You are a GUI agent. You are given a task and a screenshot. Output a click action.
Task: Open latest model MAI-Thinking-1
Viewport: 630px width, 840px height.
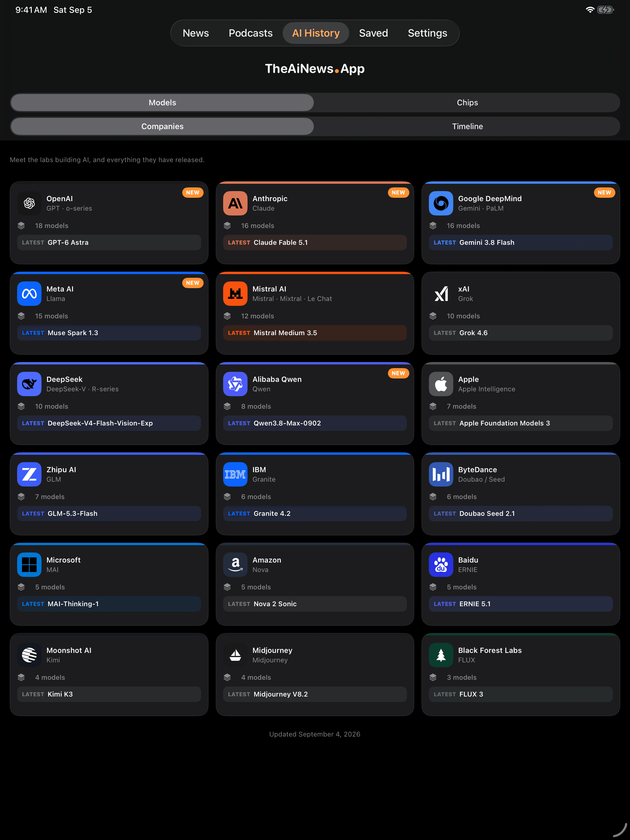coord(109,604)
